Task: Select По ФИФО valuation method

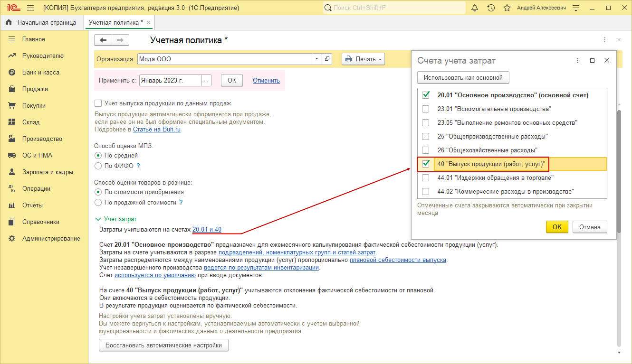Action: [x=98, y=166]
